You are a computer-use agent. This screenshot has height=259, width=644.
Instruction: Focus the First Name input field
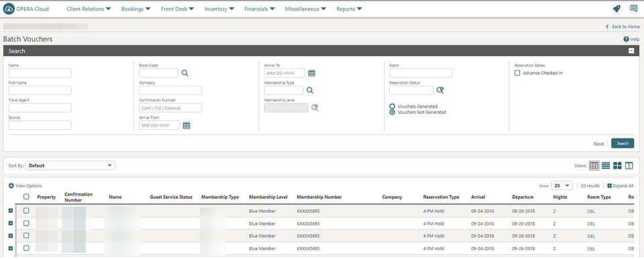[40, 90]
